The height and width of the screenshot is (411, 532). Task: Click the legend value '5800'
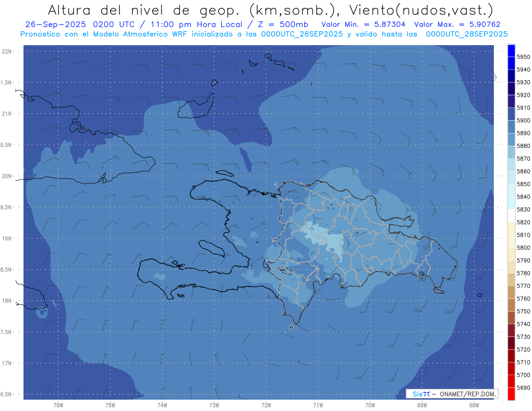coord(523,248)
